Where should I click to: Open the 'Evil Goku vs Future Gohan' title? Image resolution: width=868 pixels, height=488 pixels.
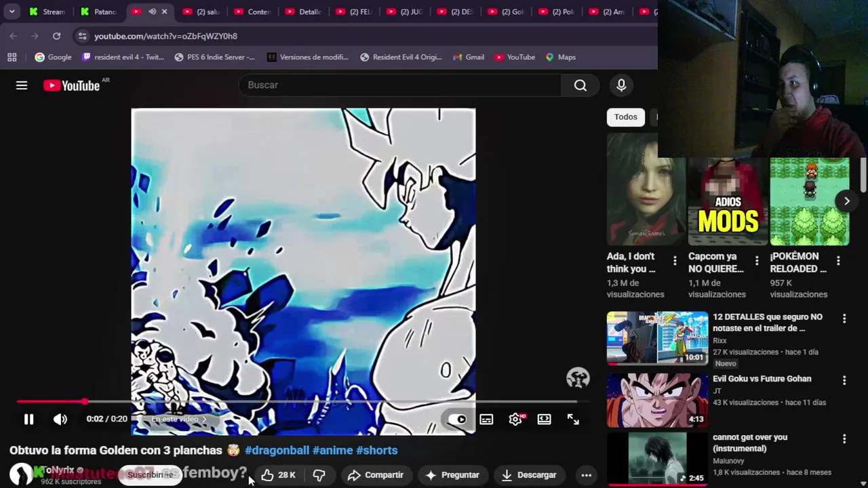point(762,379)
